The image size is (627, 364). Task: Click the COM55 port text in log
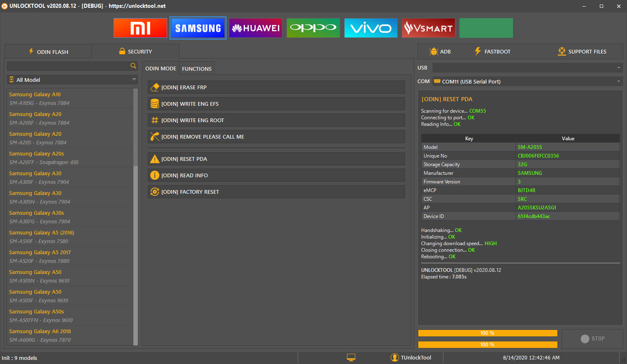point(478,111)
